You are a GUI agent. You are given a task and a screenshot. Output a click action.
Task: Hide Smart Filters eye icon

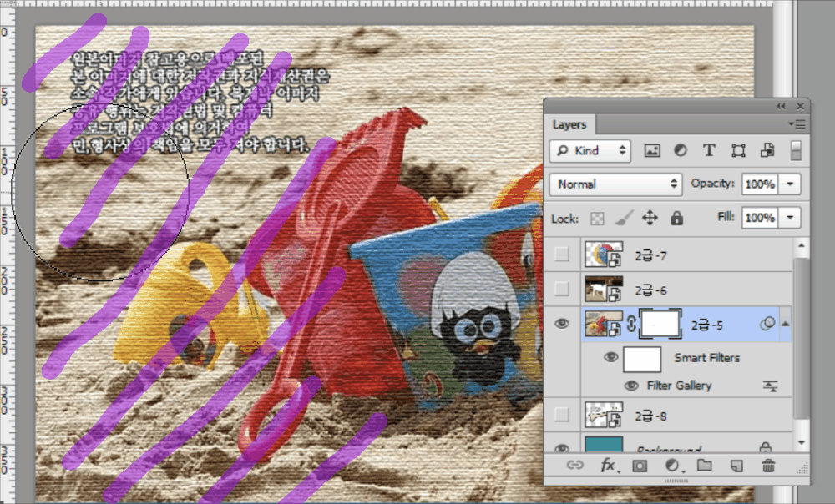point(611,357)
